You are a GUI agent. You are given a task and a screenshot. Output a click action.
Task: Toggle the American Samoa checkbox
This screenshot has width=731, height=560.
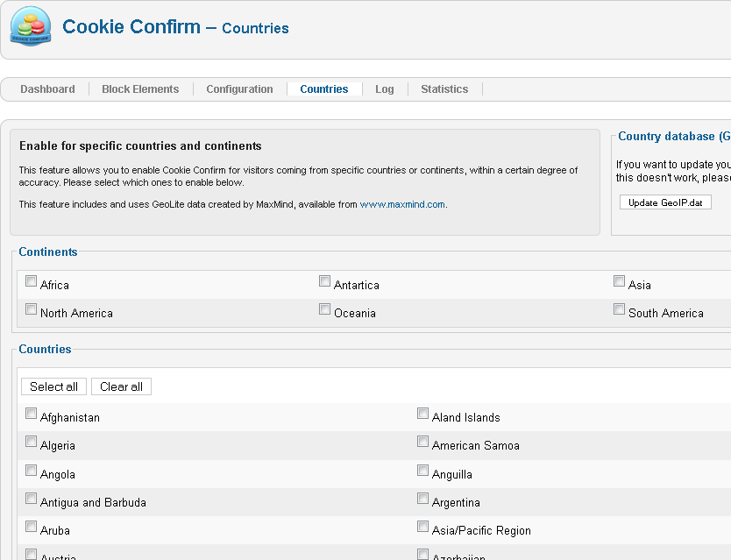coord(422,442)
